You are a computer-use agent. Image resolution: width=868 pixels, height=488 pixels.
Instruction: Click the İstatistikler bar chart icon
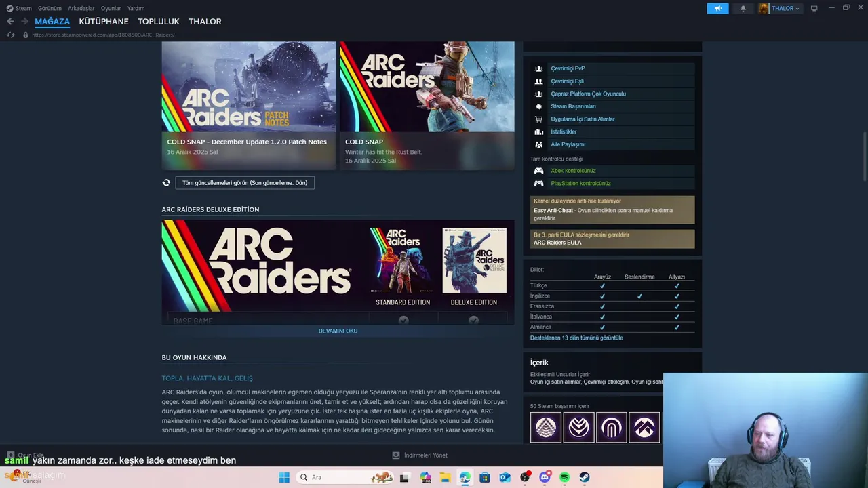[x=538, y=132]
